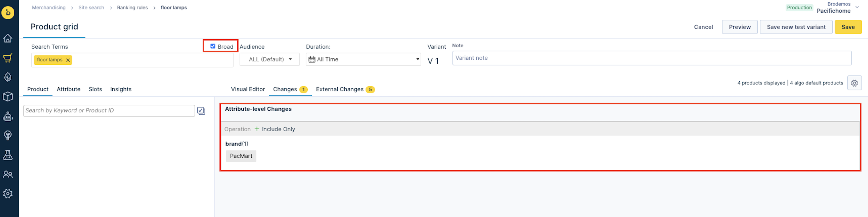This screenshot has width=868, height=217.
Task: Click into the Variant note field
Action: 652,58
